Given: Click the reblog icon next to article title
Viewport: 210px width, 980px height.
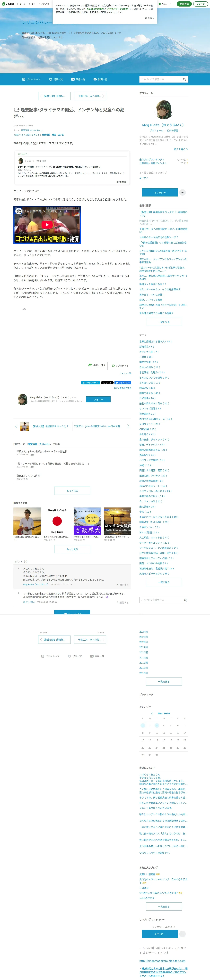Looking at the screenshot, I should (x=16, y=110).
